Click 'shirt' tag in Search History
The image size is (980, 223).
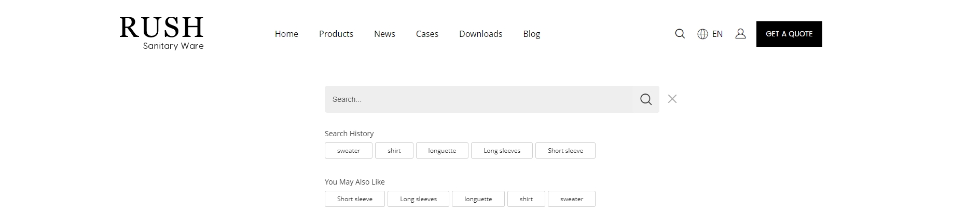394,151
